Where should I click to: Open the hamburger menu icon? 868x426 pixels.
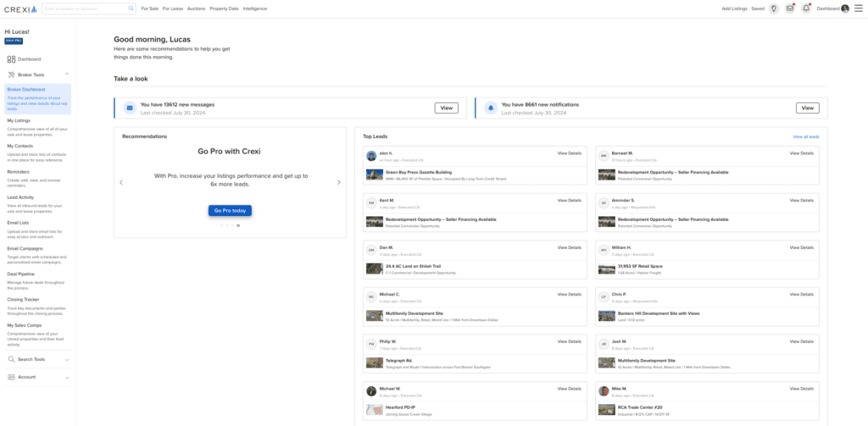(x=859, y=8)
